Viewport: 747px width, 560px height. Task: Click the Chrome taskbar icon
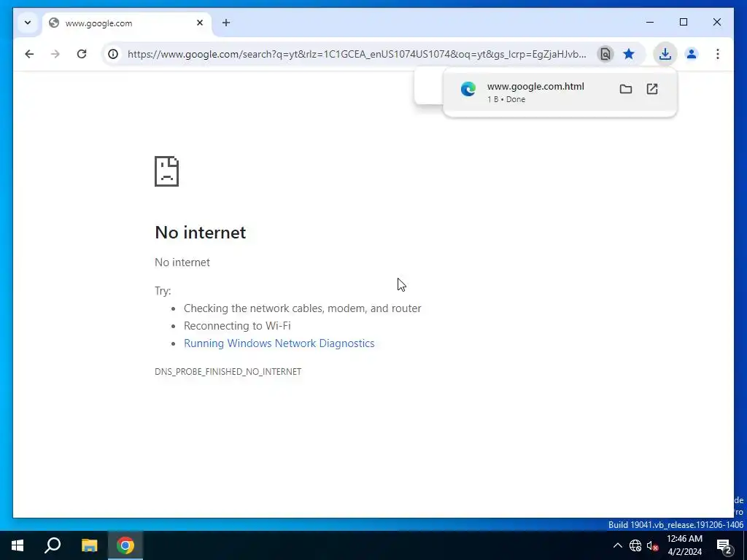click(125, 545)
